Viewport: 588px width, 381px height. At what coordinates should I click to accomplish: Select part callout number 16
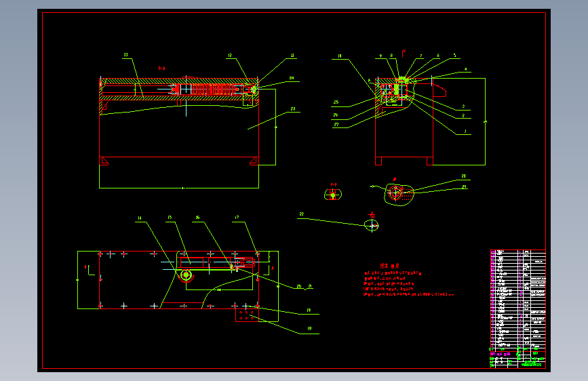click(197, 218)
